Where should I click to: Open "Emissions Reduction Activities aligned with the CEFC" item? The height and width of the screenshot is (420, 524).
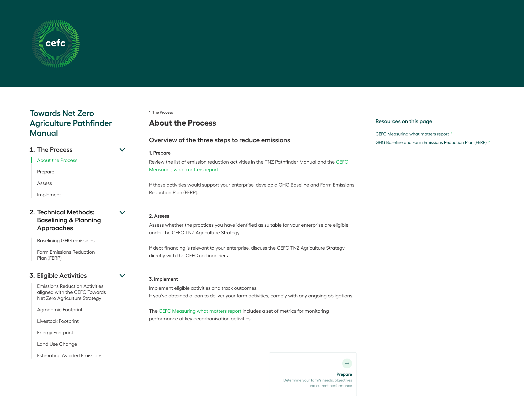[72, 292]
